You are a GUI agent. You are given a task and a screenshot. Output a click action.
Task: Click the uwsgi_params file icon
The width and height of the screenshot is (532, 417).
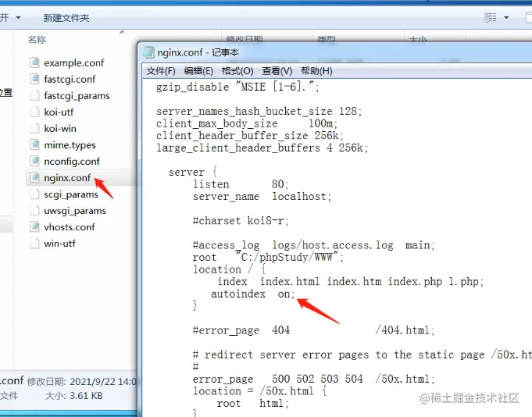[x=34, y=211]
